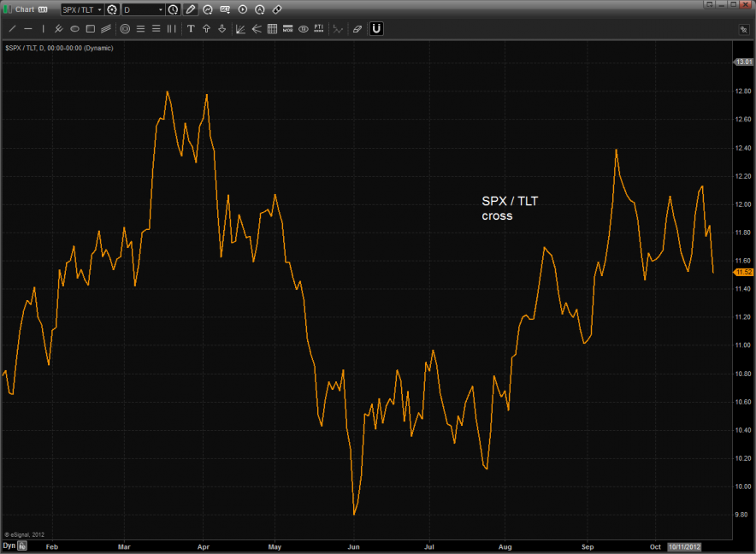Toggle the Dyn scaling button
756x554 pixels.
click(x=9, y=545)
